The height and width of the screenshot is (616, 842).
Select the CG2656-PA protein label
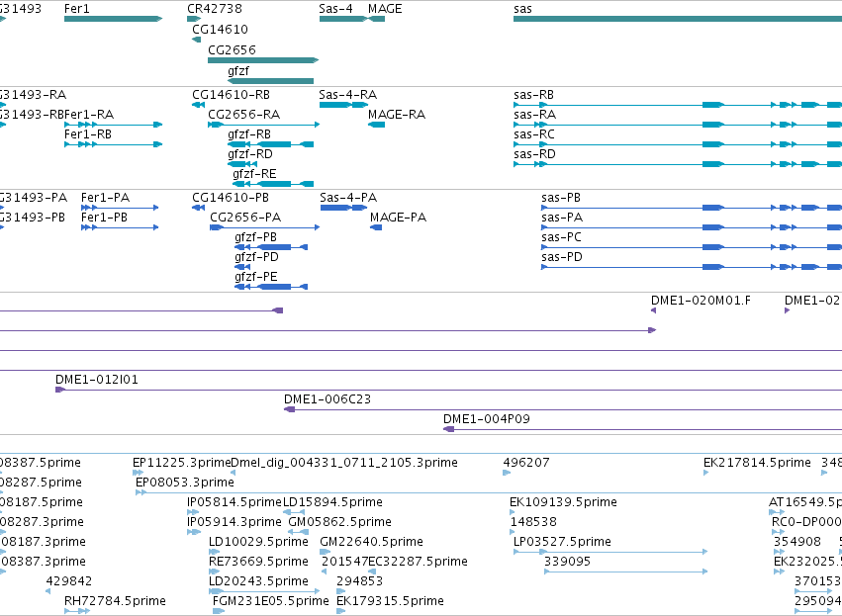click(245, 218)
